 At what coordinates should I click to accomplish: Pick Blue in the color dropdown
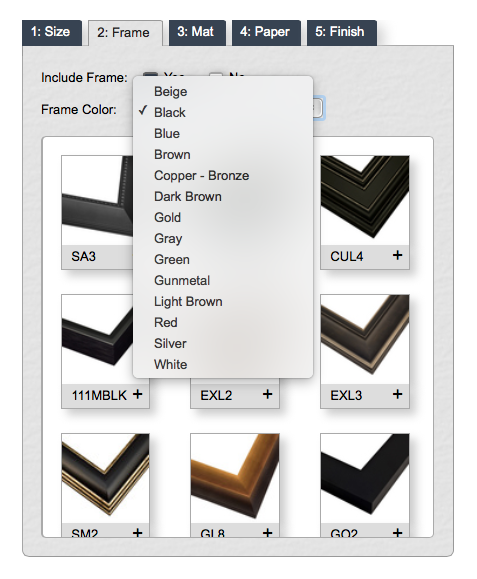pyautogui.click(x=223, y=133)
